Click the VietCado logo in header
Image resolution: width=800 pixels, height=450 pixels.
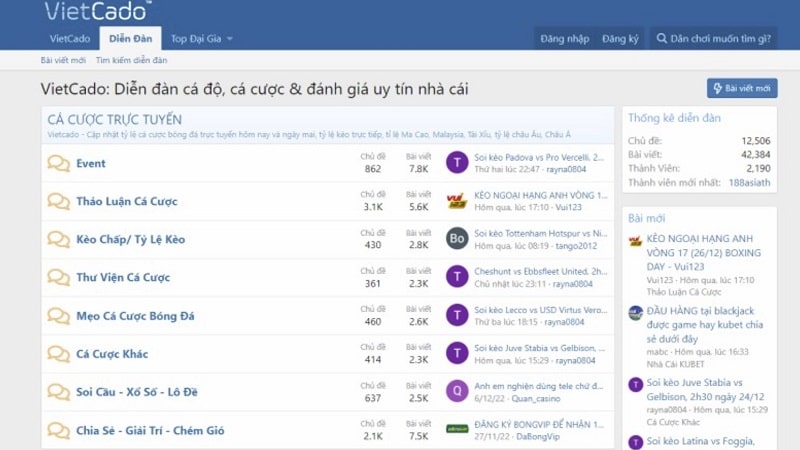(98, 11)
